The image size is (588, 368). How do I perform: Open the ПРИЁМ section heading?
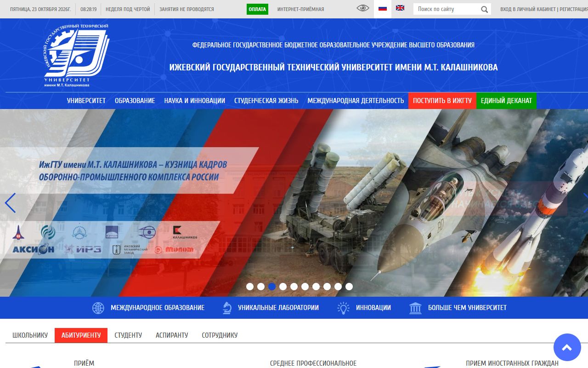coord(84,363)
